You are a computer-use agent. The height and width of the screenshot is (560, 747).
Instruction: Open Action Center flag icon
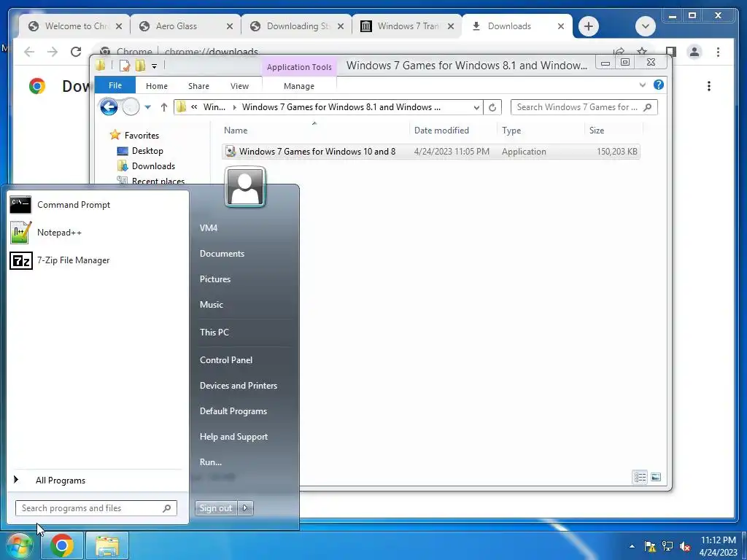point(650,546)
